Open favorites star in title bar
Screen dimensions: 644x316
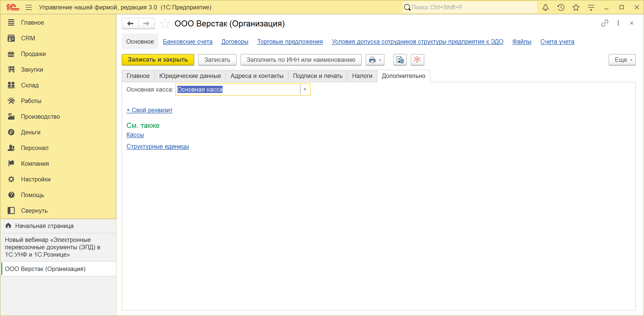(576, 7)
